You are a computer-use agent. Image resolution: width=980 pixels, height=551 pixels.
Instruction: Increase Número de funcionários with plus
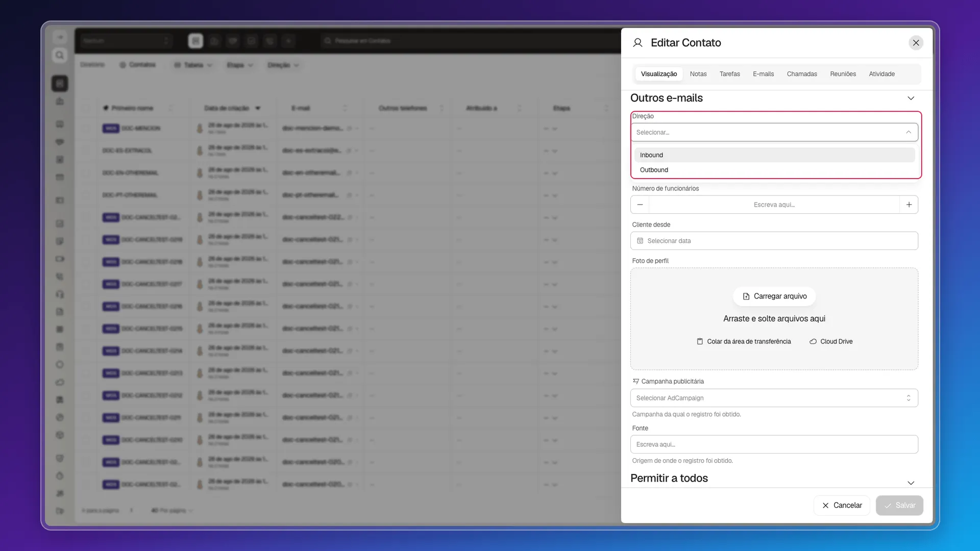coord(909,205)
